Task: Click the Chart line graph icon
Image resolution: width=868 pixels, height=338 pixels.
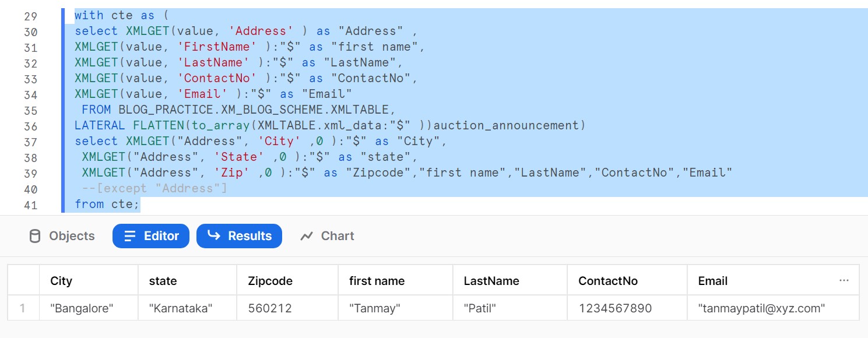Action: click(307, 236)
